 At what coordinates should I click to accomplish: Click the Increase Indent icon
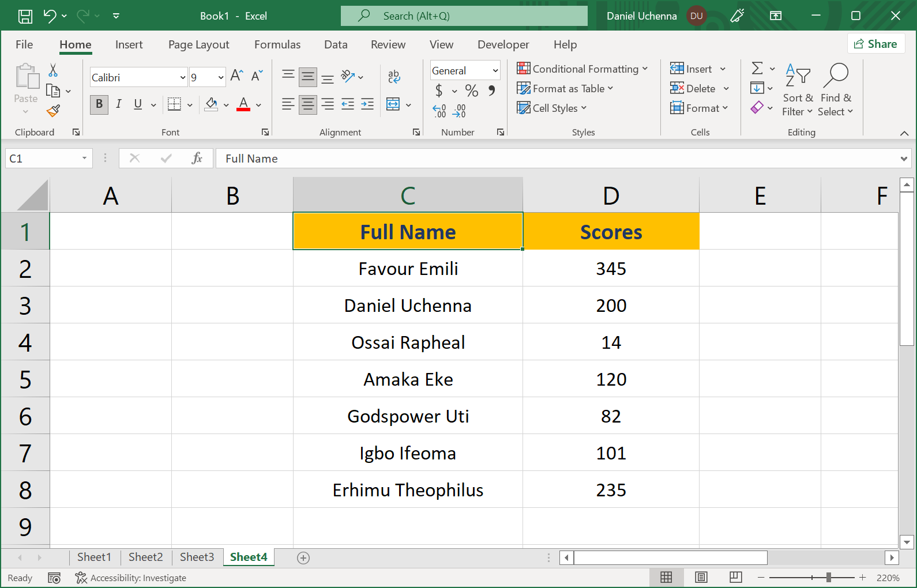pos(367,104)
